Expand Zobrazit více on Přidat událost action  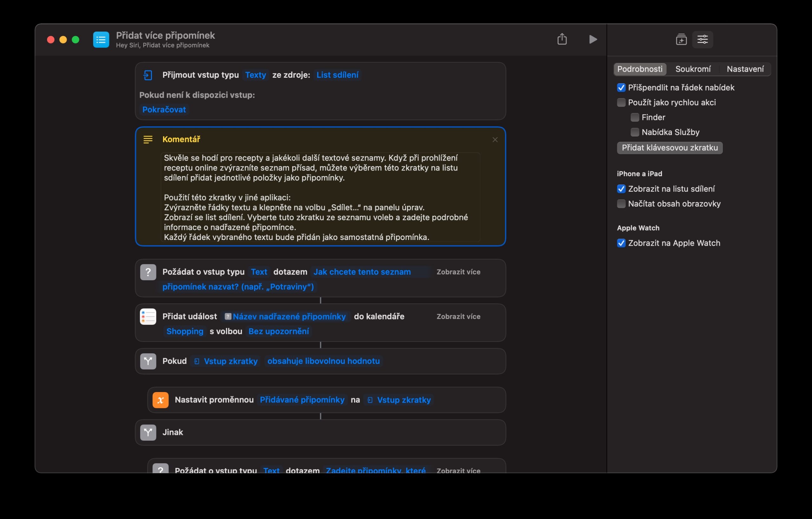pos(458,316)
